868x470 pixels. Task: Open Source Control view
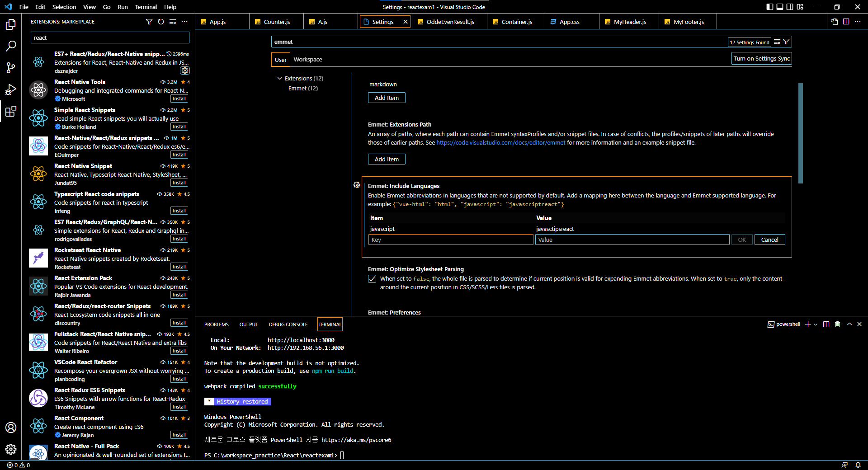tap(11, 68)
